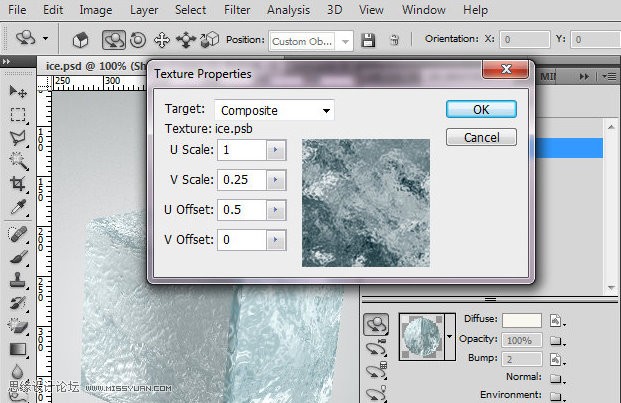
Task: Open the Layer menu
Action: (x=144, y=10)
